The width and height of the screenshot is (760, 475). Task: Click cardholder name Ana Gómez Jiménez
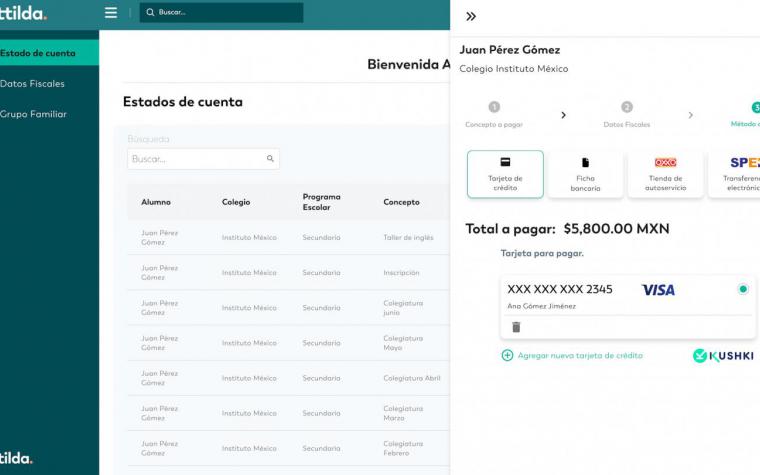pos(541,306)
